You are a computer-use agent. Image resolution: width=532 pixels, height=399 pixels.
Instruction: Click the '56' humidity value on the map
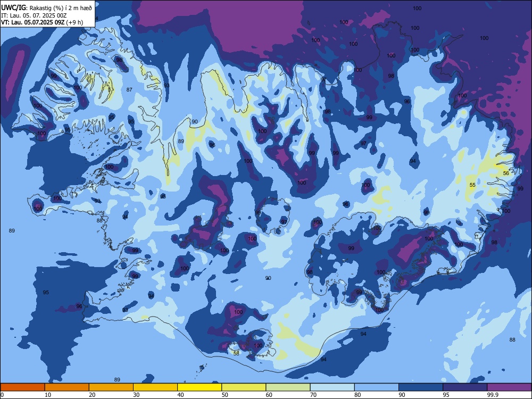click(x=506, y=173)
